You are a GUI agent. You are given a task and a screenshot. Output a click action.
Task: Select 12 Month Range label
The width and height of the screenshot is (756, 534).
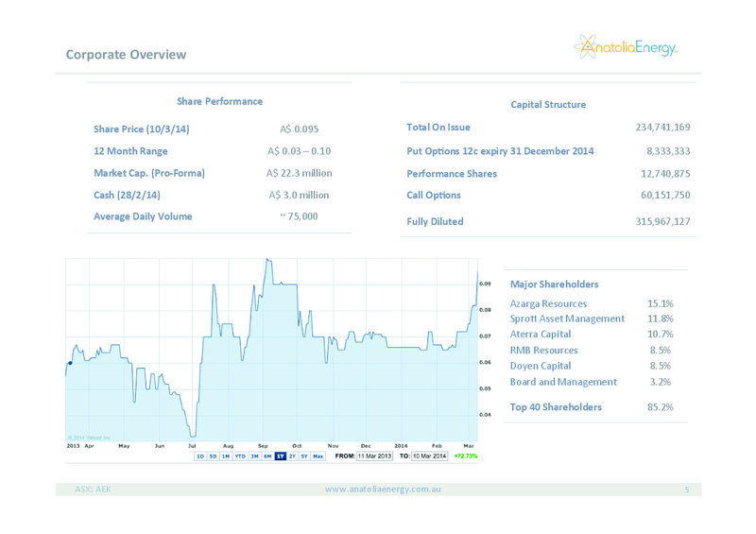(x=130, y=151)
